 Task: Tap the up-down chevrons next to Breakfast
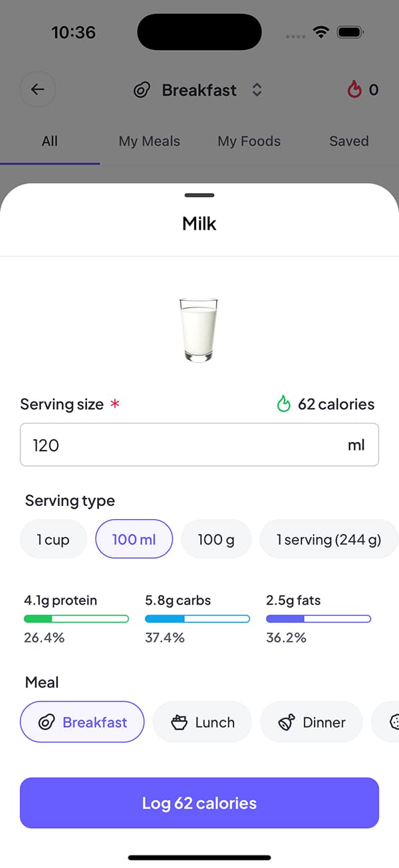[257, 90]
